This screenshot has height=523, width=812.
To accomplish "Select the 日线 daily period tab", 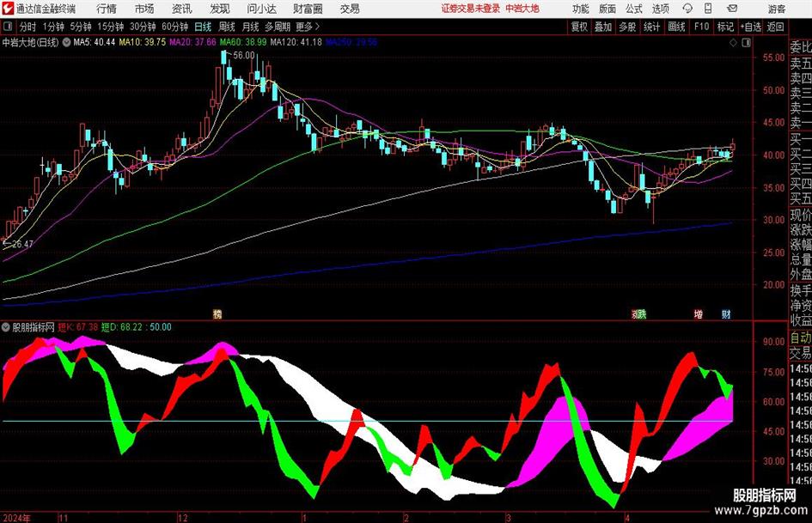I will pyautogui.click(x=203, y=27).
